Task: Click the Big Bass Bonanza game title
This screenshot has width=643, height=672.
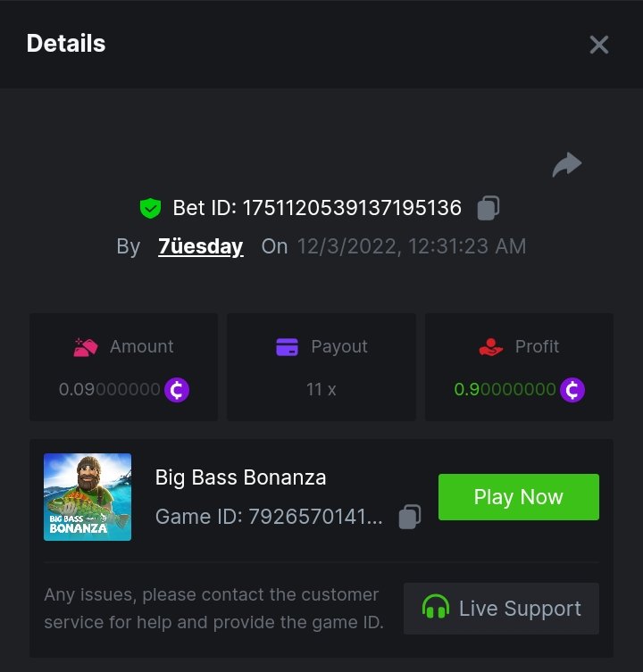Action: pos(240,477)
